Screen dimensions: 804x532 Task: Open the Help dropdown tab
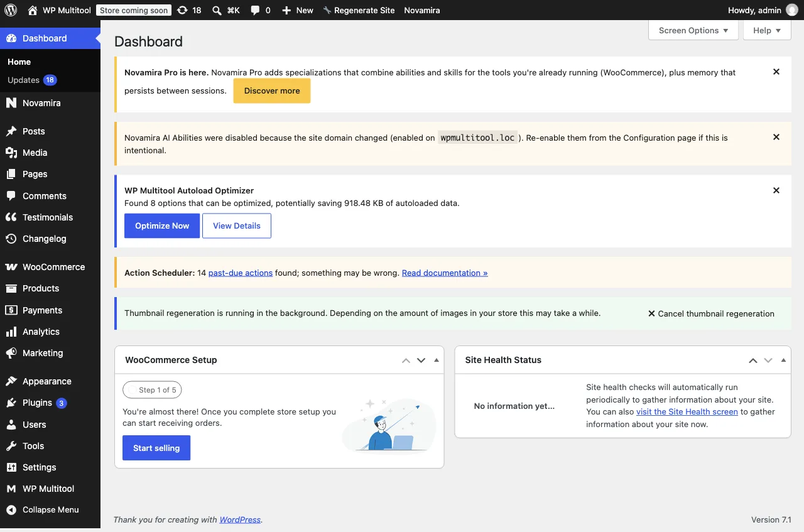(767, 30)
